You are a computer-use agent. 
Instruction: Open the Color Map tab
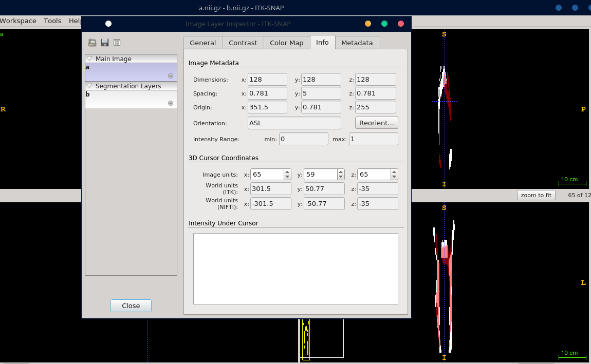(x=287, y=43)
